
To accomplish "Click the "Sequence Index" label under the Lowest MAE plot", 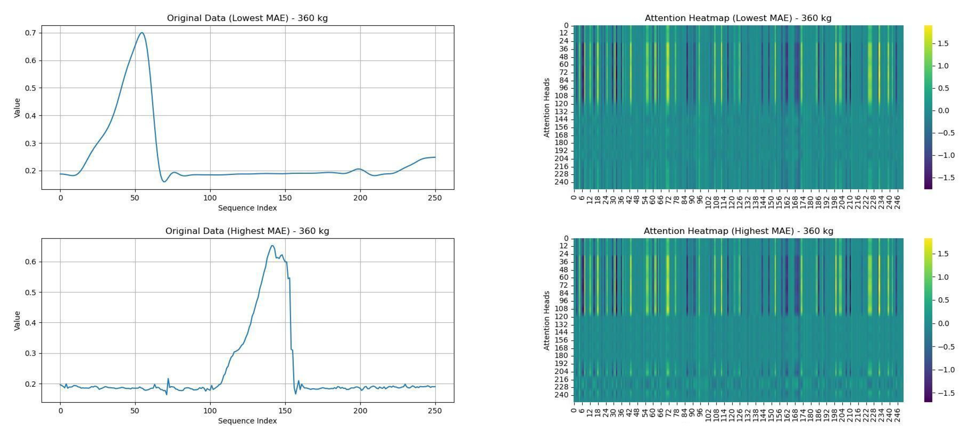I will coord(247,208).
